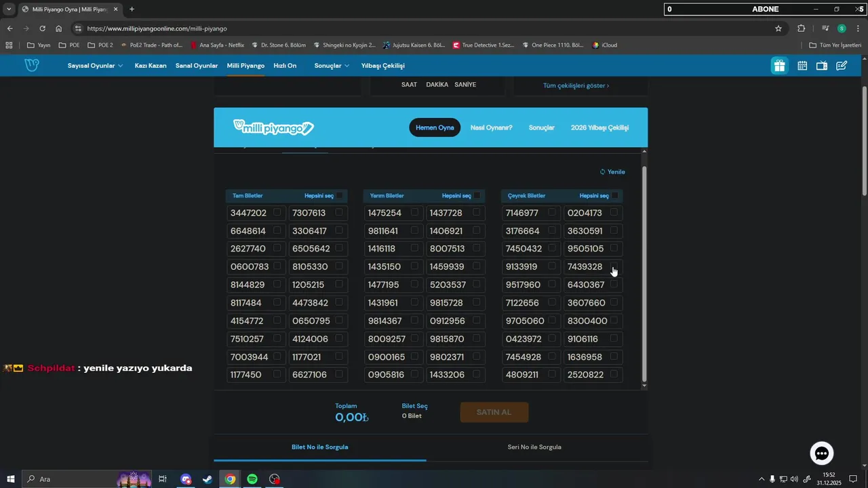868x488 pixels.
Task: Reload the page in browser toolbar
Action: point(42,28)
